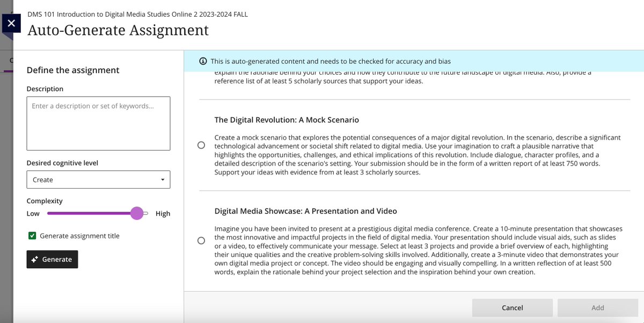The image size is (644, 323).
Task: Click the 'Desired cognitive level' label
Action: (x=62, y=163)
